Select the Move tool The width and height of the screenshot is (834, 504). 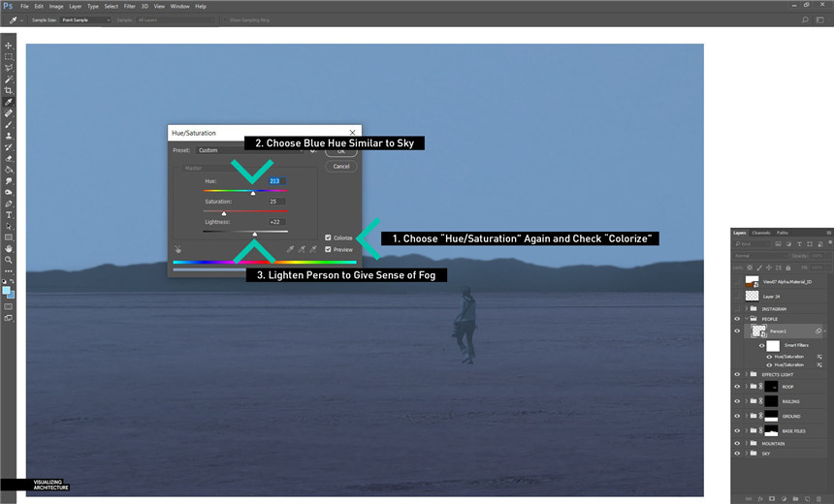coord(9,46)
